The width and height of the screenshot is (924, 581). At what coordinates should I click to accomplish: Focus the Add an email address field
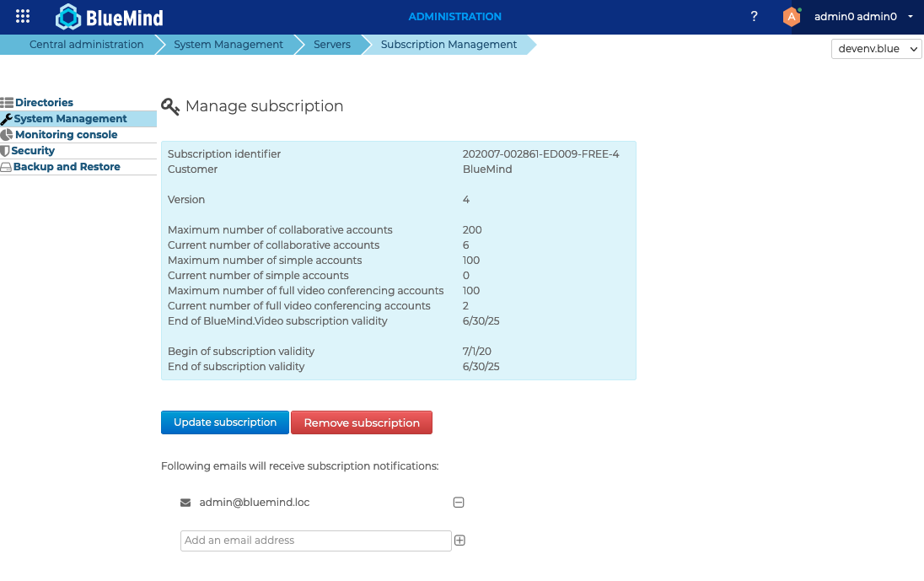(316, 541)
